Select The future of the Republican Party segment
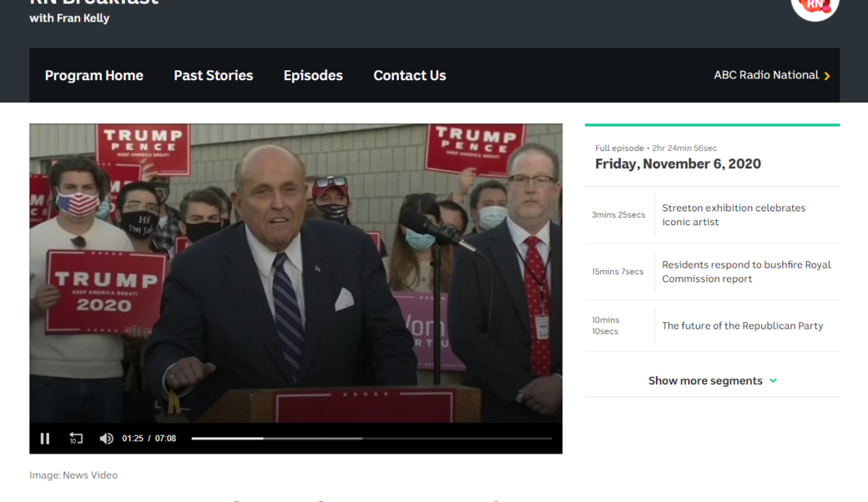This screenshot has height=502, width=868. tap(742, 326)
